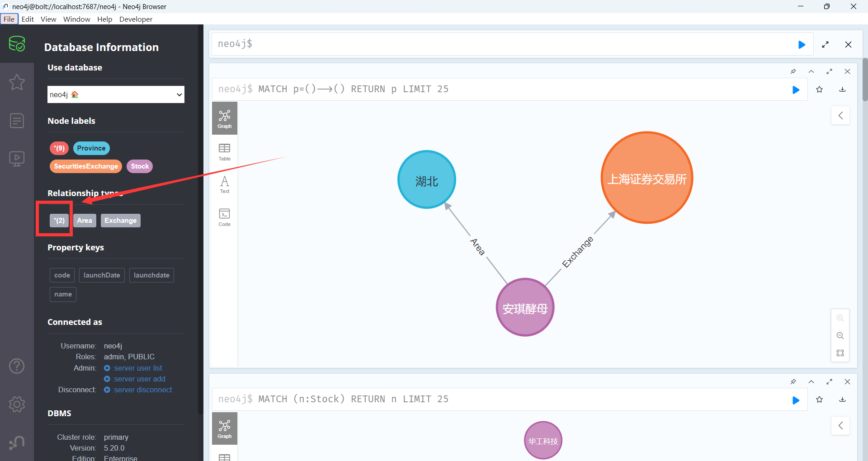Collapse the second result frame
The width and height of the screenshot is (868, 461).
(811, 382)
